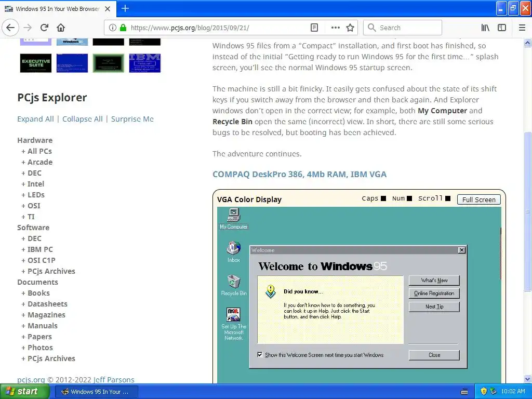The height and width of the screenshot is (399, 532).
Task: Expand the TI tree node
Action: pos(28,217)
